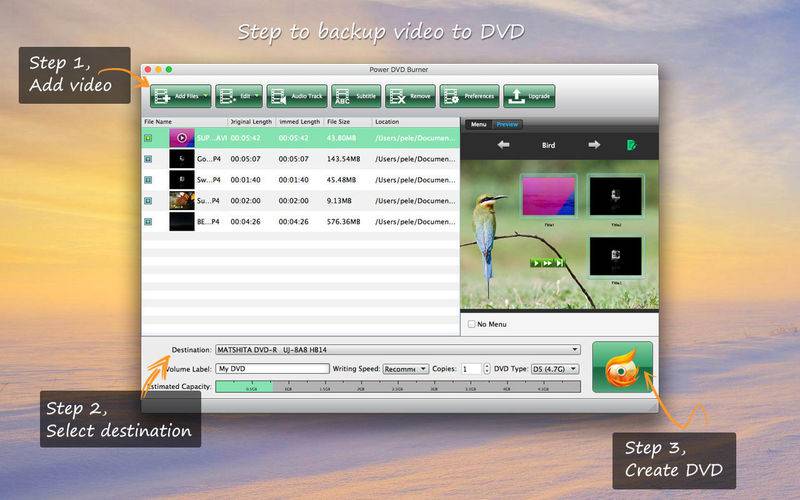The image size is (800, 500).
Task: Toggle the checkbox for the BE...P4 row
Action: point(148,221)
